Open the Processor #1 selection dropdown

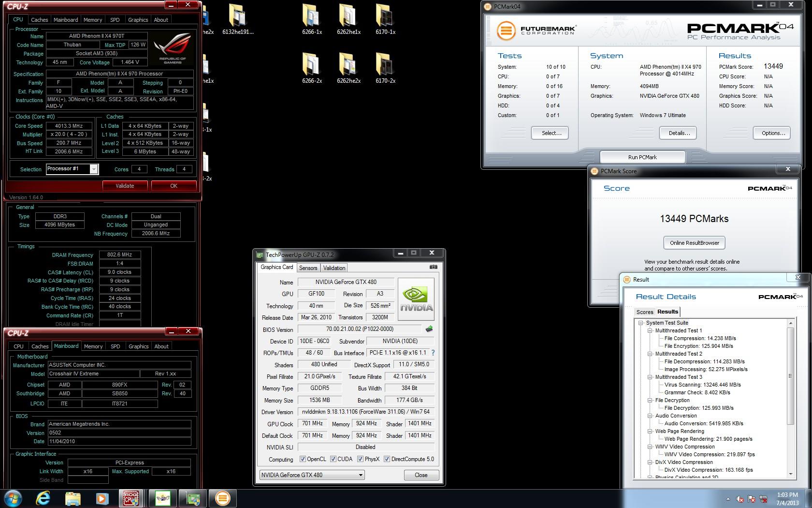tap(94, 169)
